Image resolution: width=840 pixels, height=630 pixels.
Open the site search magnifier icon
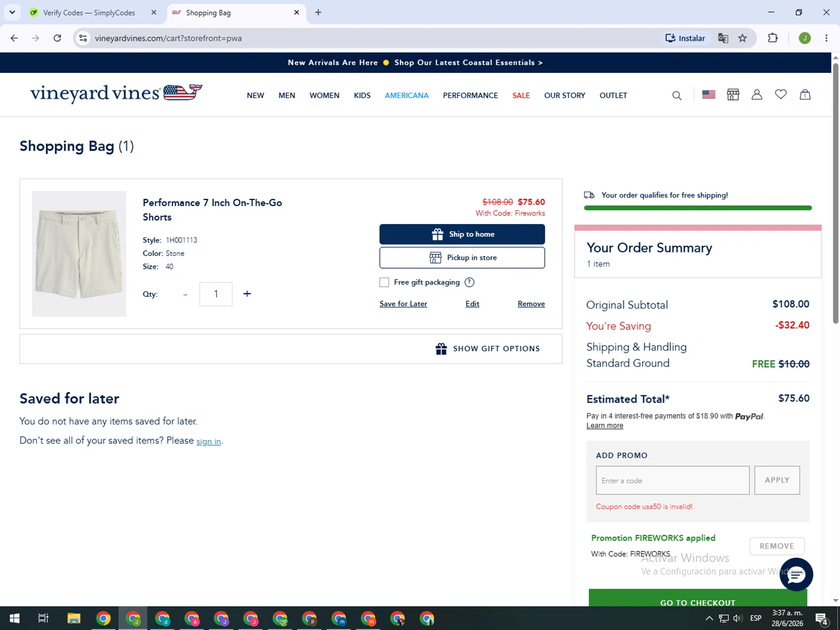(x=676, y=95)
